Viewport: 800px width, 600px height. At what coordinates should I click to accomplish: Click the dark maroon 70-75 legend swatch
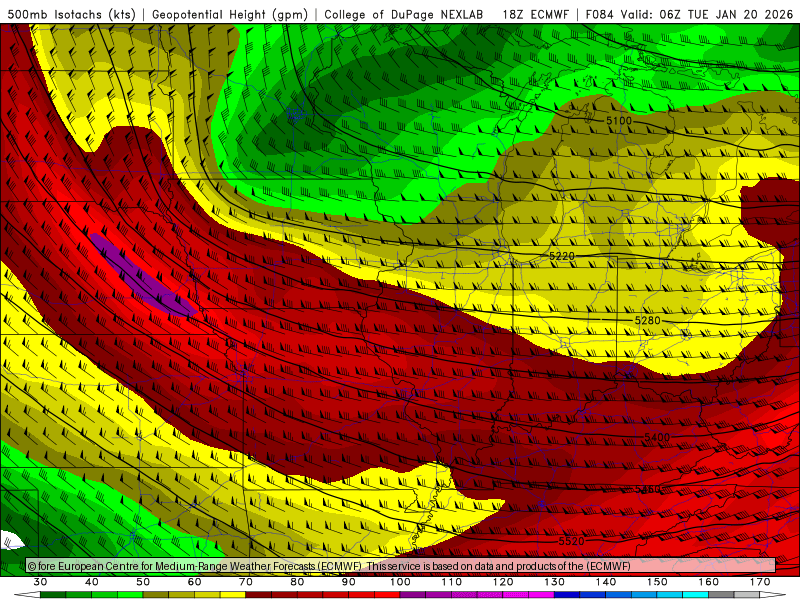(259, 595)
